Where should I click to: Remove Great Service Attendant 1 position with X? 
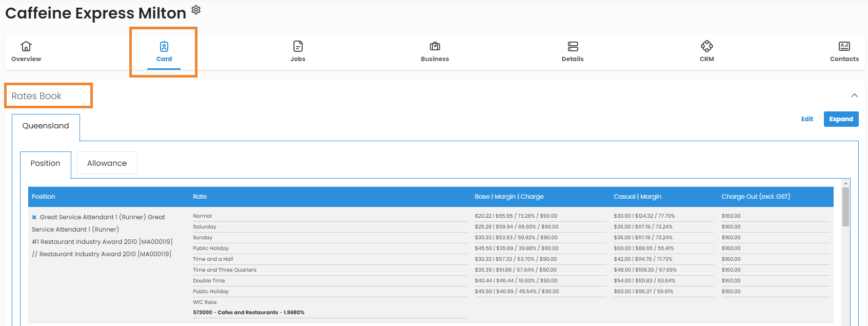[x=34, y=217]
